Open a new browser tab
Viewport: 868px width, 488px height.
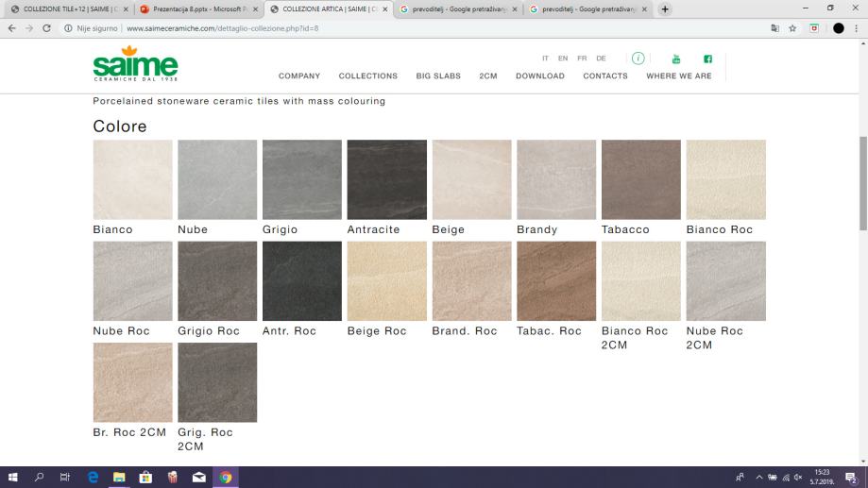click(x=666, y=9)
